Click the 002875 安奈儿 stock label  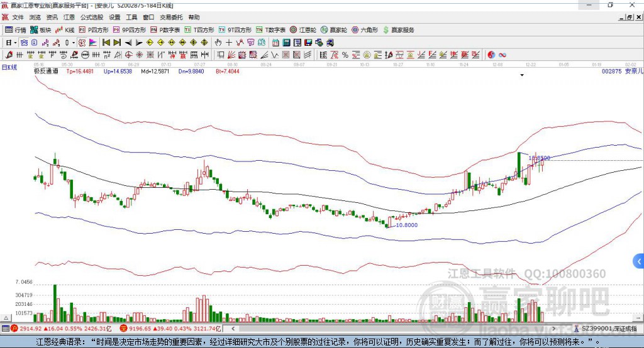622,71
